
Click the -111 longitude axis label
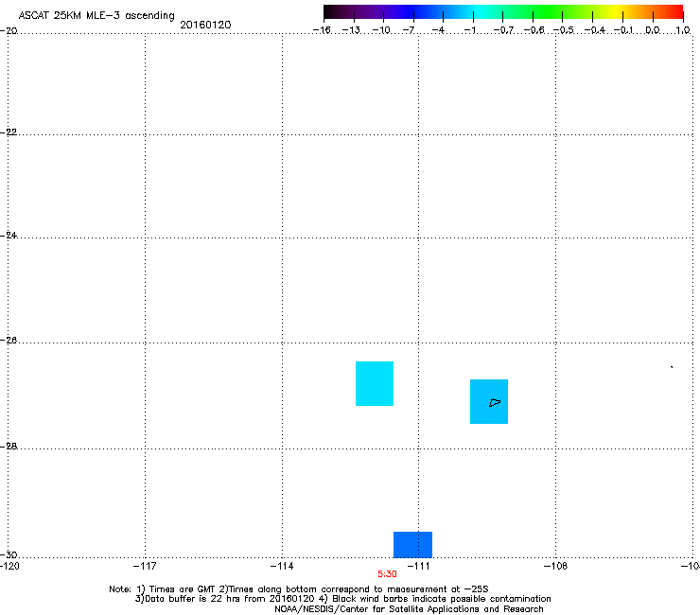(x=418, y=567)
